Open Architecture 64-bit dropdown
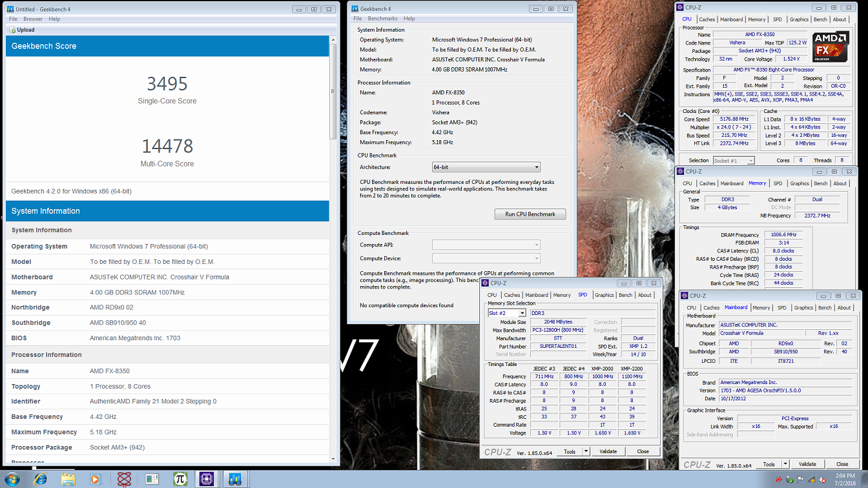The image size is (868, 488). (486, 167)
